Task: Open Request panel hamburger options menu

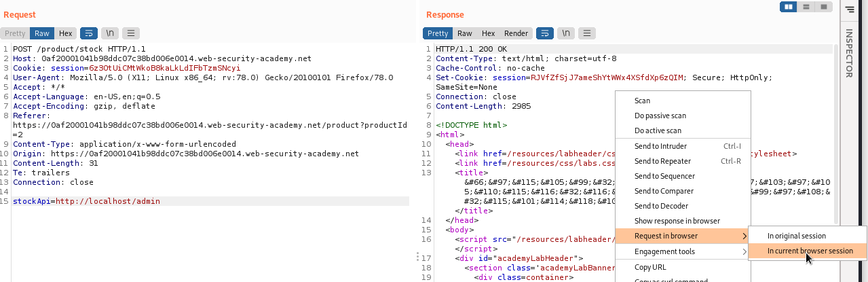Action: pos(131,33)
